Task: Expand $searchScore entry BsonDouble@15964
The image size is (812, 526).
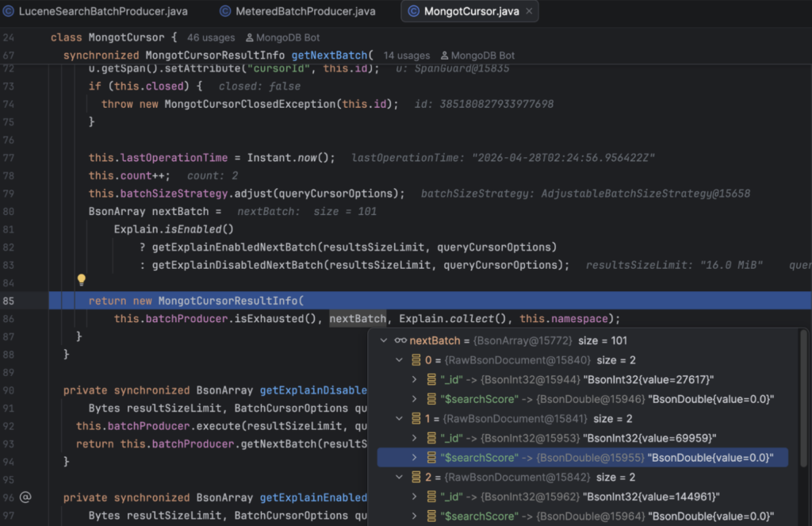Action: (414, 516)
